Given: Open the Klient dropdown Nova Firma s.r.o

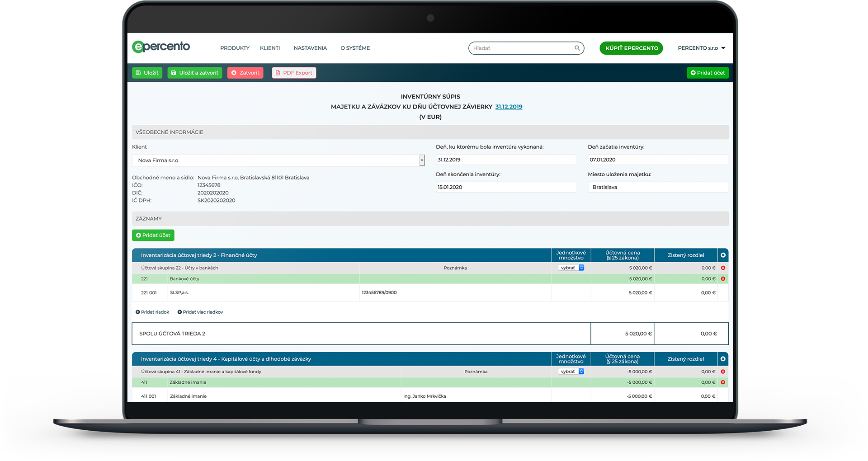Looking at the screenshot, I should pos(278,160).
